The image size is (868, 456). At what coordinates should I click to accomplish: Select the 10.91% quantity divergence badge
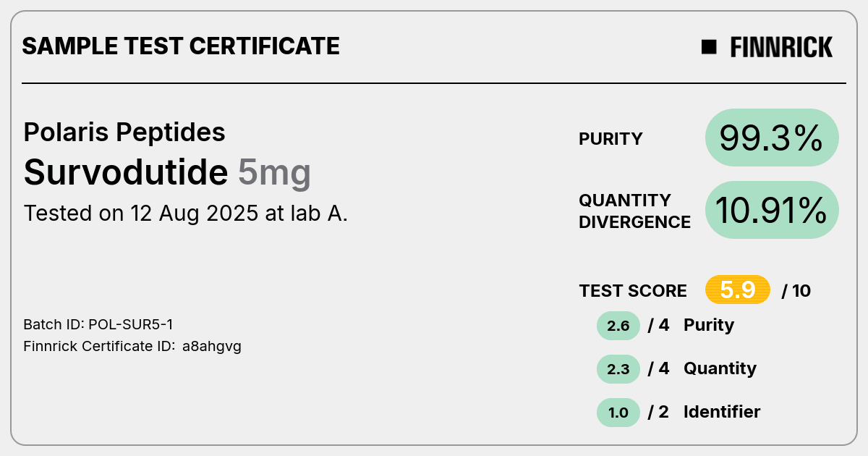pos(772,210)
